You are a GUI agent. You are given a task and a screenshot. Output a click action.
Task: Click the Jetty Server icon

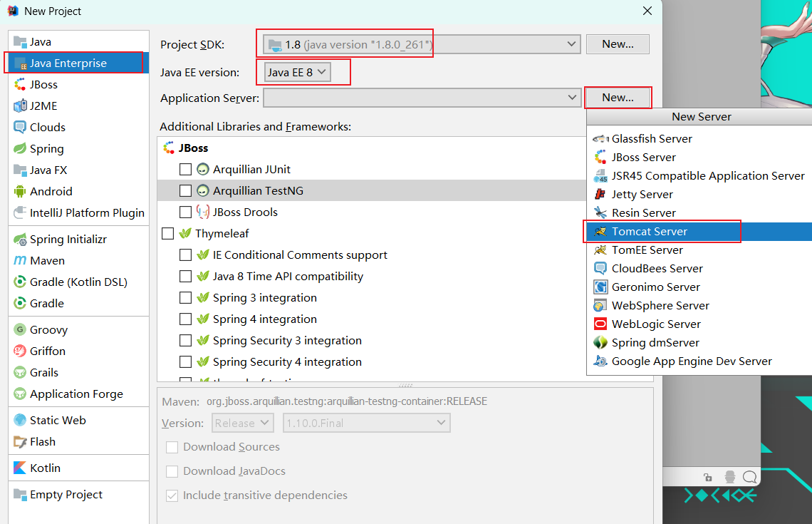[600, 195]
